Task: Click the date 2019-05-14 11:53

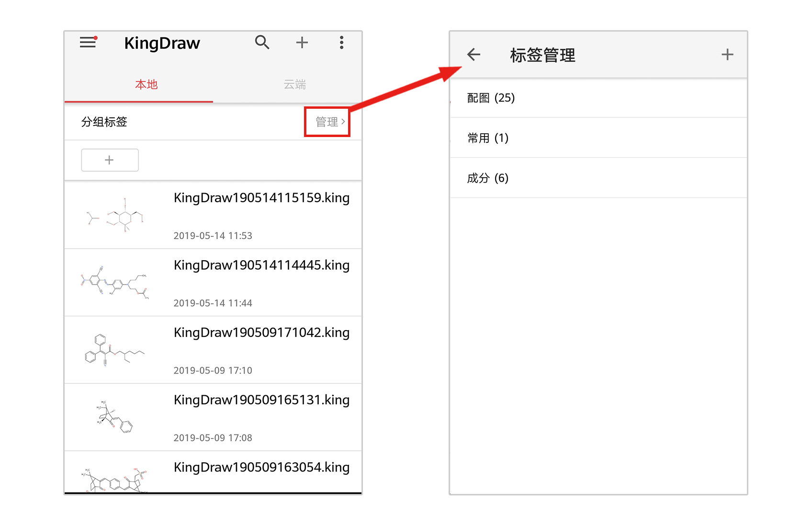Action: click(x=213, y=236)
